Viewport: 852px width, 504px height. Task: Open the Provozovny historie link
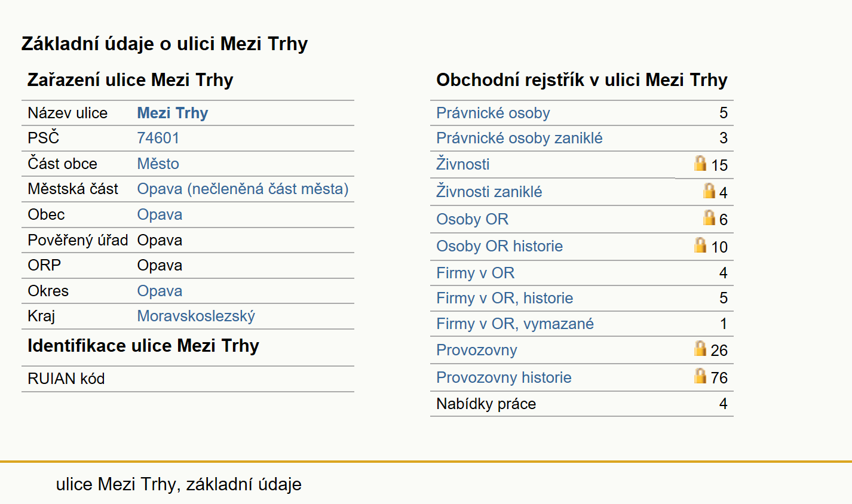click(504, 377)
